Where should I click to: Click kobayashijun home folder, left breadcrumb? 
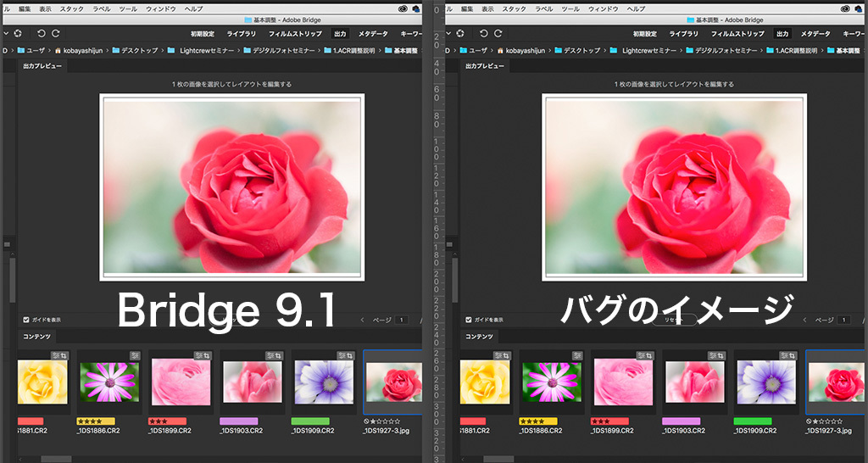(78, 50)
